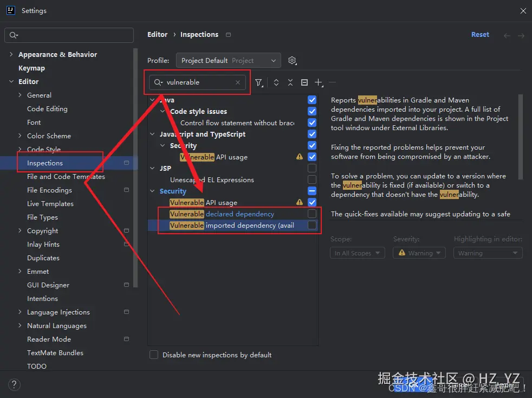Screen dimensions: 532x398
Task: Toggle the Java group checkbox
Action: click(x=312, y=100)
